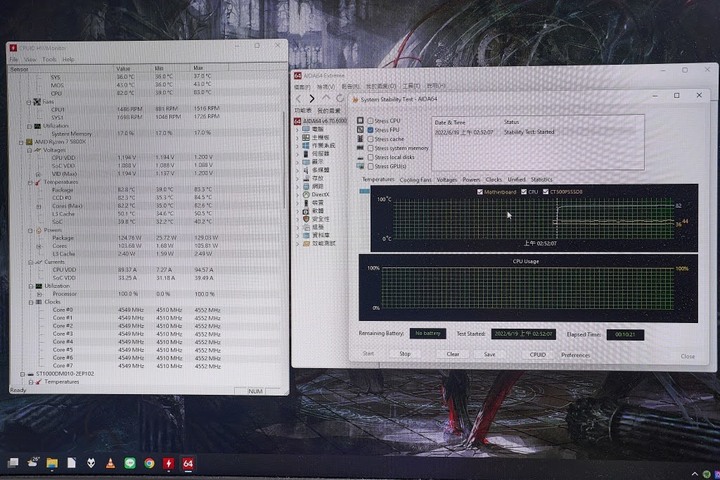Click the Save button in stability test
The height and width of the screenshot is (480, 720).
click(x=489, y=354)
